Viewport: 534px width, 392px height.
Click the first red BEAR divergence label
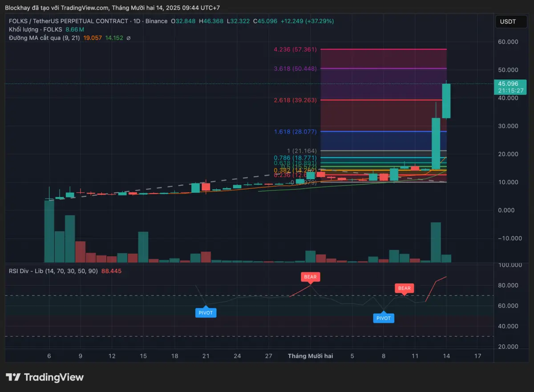click(310, 277)
